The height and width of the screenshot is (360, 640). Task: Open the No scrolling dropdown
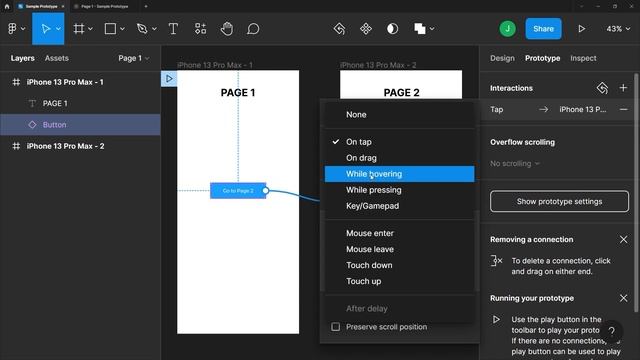click(515, 163)
